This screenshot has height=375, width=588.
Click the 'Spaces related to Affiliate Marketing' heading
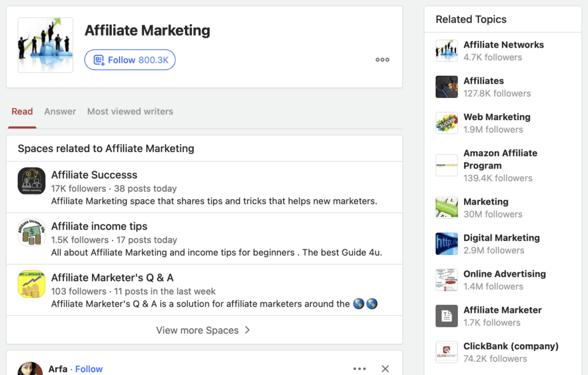click(x=106, y=149)
